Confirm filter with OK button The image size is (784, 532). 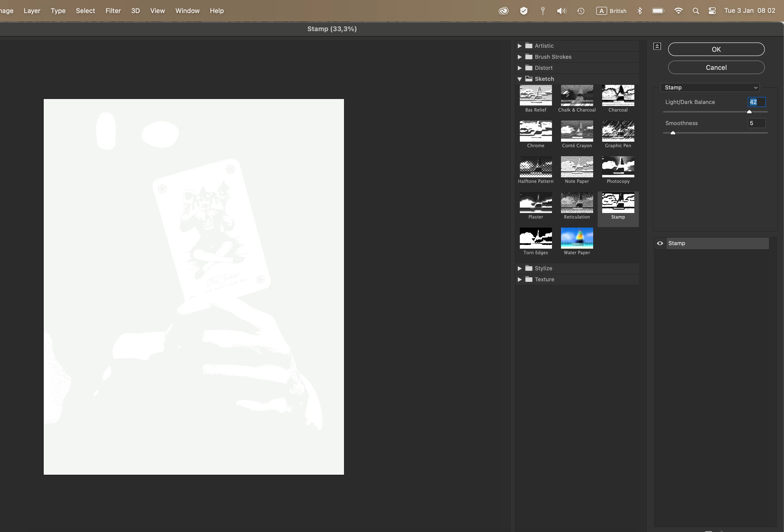[716, 49]
